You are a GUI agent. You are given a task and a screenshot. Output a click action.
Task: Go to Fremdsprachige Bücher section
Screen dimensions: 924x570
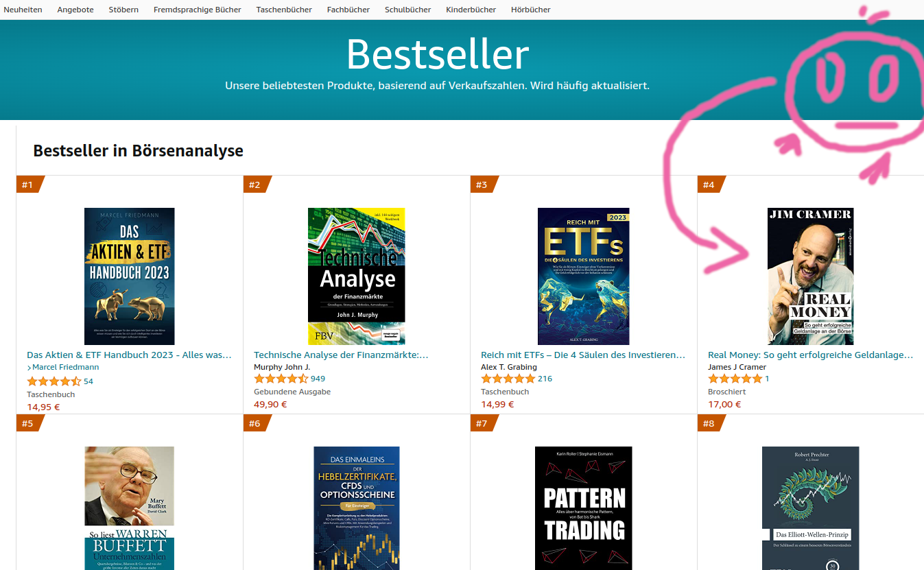point(198,10)
